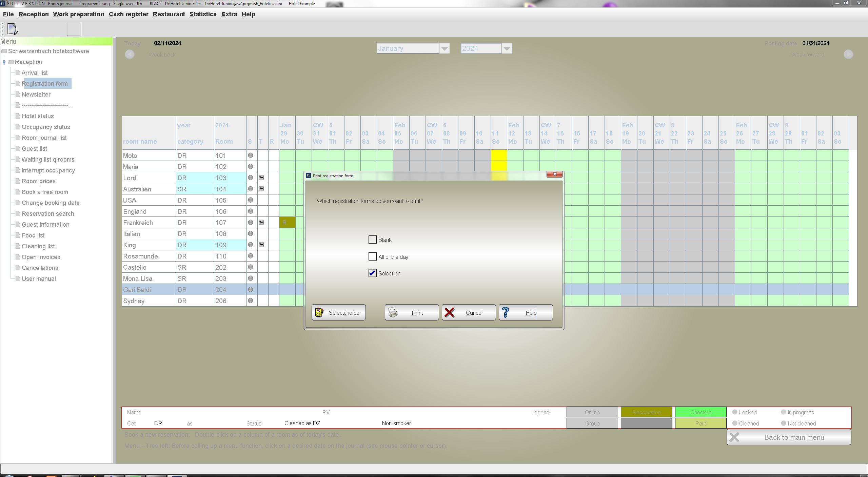Screen dimensions: 868x477
Task: Click the Schwarzenbach hotelsoftware root folder
Action: (x=4, y=51)
